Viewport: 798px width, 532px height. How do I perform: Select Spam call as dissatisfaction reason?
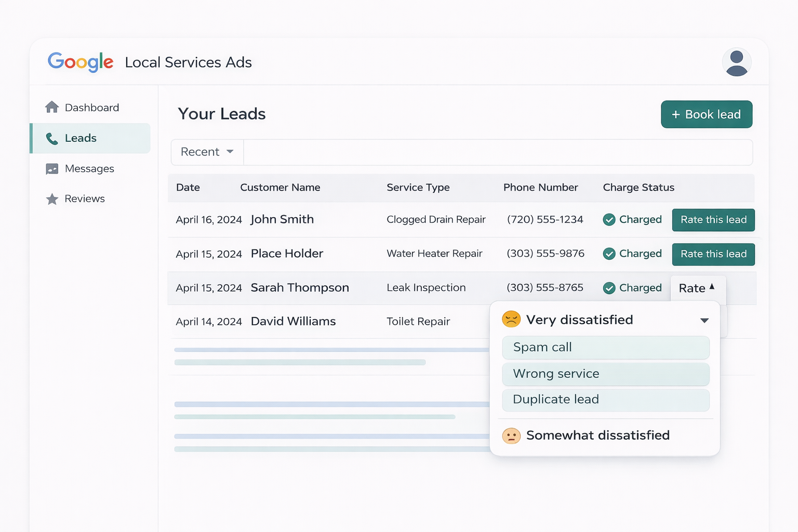pos(605,348)
